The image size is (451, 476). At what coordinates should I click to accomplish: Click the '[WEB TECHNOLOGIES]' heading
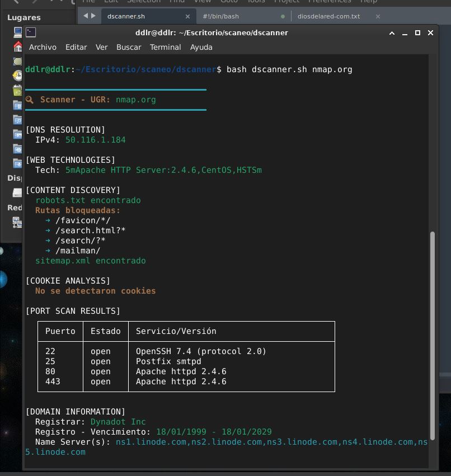pyautogui.click(x=71, y=160)
